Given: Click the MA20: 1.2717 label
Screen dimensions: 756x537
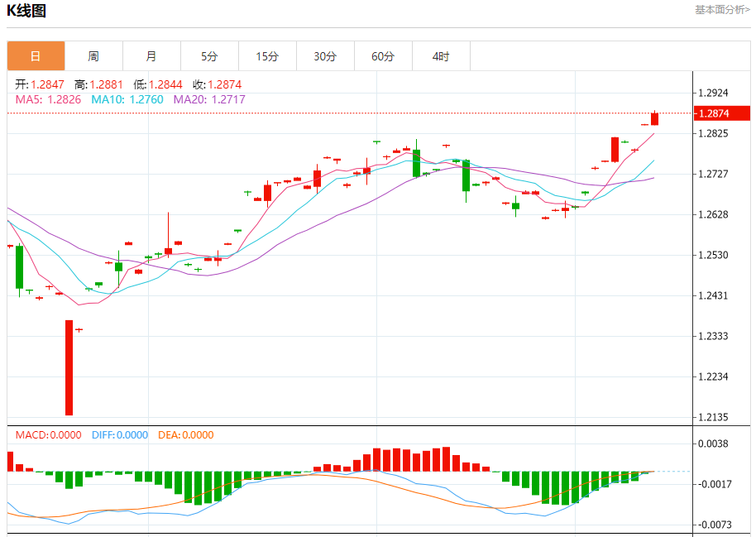Looking at the screenshot, I should pyautogui.click(x=209, y=100).
